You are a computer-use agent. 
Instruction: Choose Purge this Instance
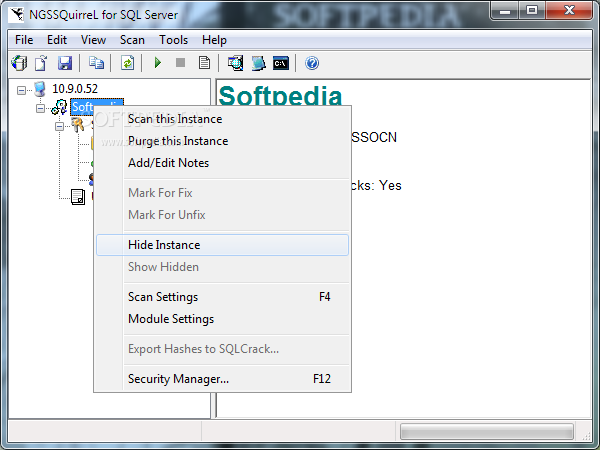tap(222, 141)
